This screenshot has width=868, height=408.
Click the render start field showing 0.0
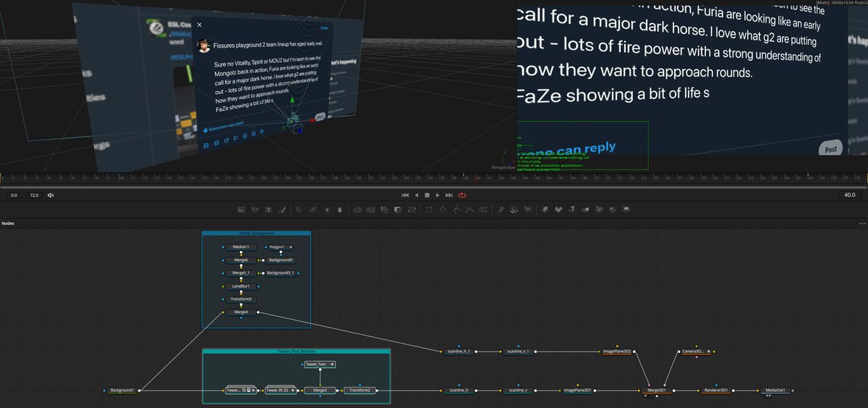tap(14, 195)
